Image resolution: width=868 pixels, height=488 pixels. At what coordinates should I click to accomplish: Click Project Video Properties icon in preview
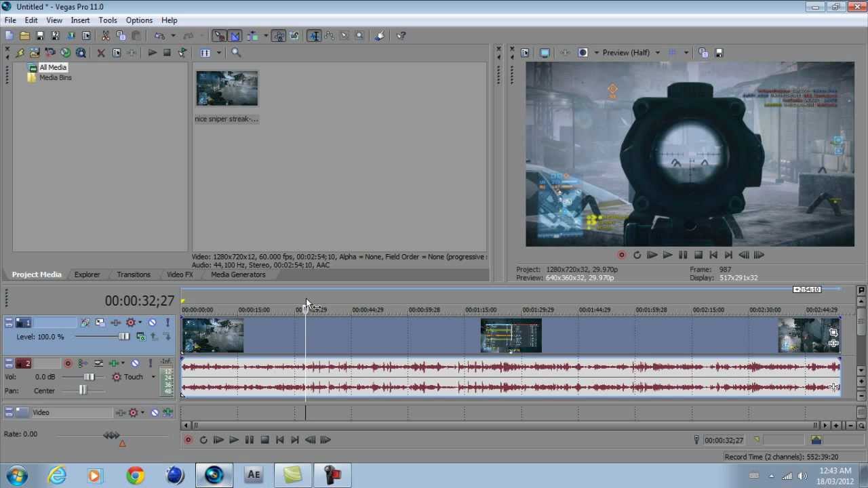(524, 52)
